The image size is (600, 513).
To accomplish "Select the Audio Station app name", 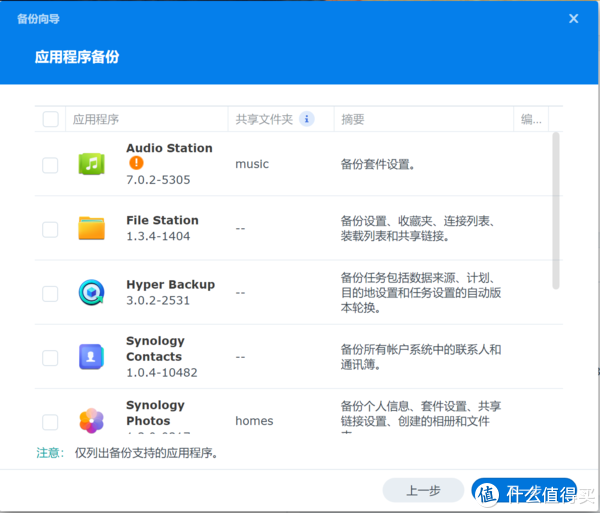I will tap(169, 148).
